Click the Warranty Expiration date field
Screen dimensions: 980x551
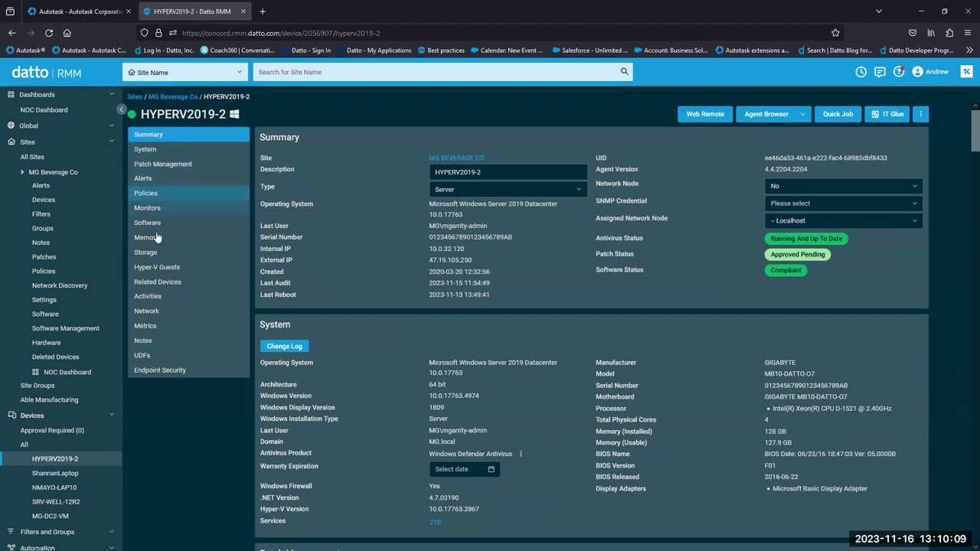464,469
